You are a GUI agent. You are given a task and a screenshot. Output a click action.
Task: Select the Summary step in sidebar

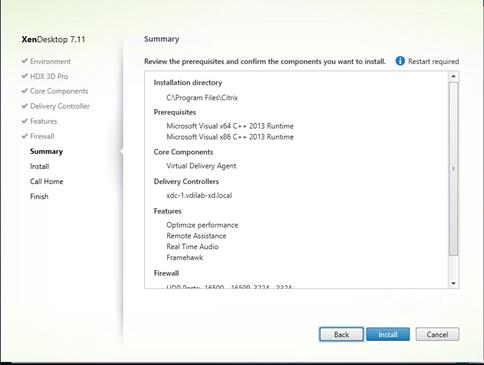46,151
